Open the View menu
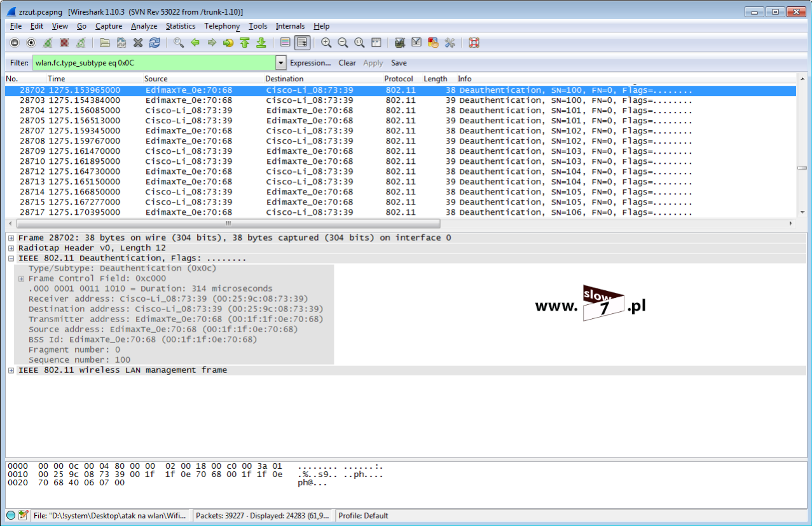 coord(60,26)
